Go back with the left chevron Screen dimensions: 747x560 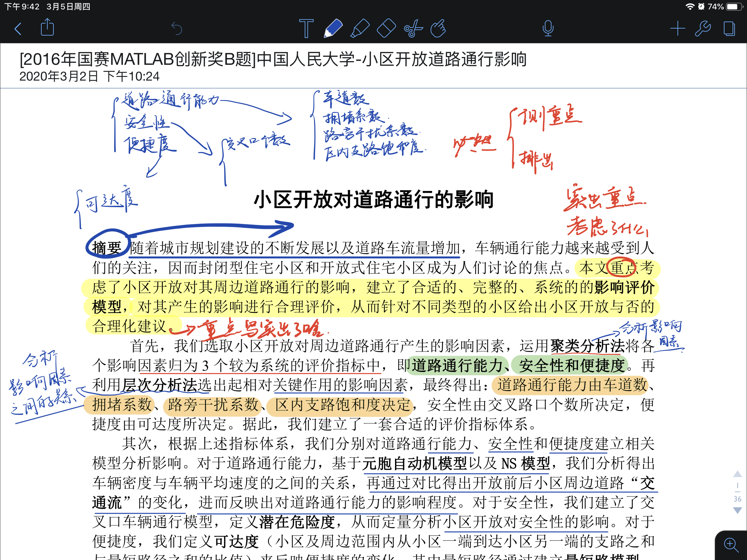18,29
